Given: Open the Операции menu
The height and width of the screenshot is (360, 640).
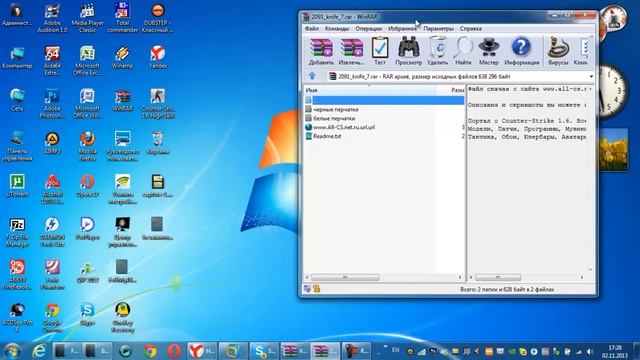Looking at the screenshot, I should click(x=369, y=29).
